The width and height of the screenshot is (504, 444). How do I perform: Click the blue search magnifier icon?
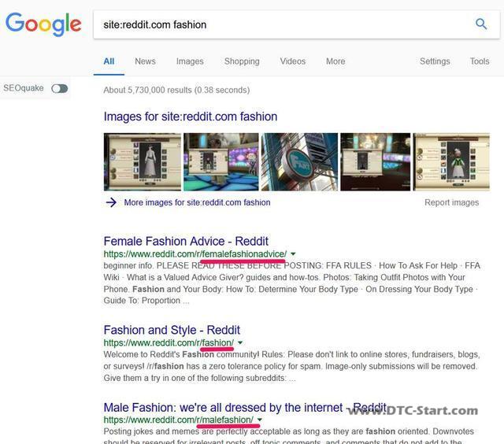coord(481,24)
